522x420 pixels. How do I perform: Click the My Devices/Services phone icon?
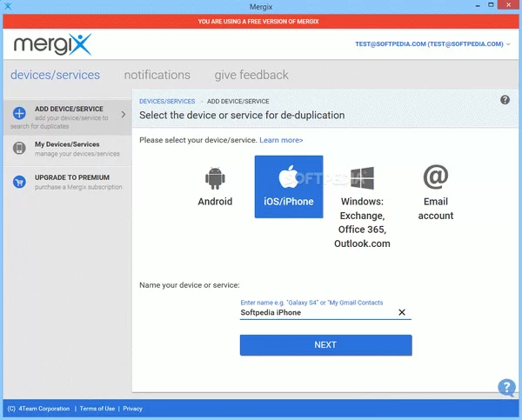point(19,149)
